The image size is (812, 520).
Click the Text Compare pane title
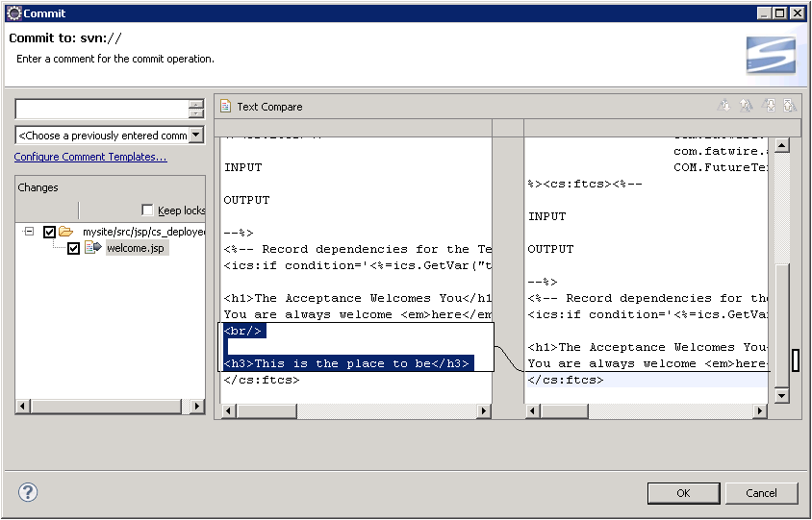pyautogui.click(x=269, y=107)
